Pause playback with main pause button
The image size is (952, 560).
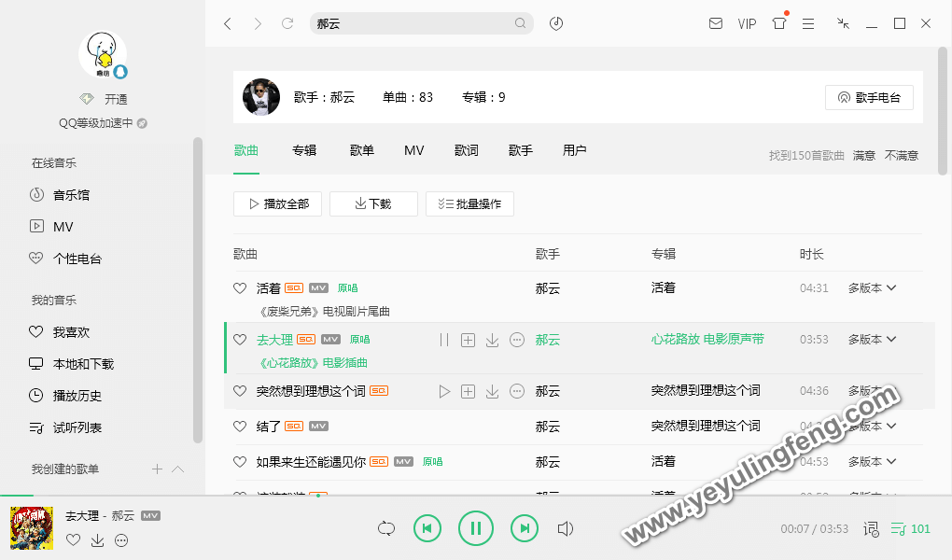476,528
